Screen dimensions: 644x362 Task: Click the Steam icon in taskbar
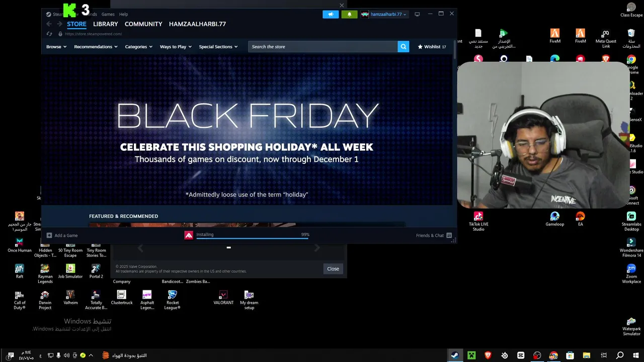pyautogui.click(x=454, y=355)
